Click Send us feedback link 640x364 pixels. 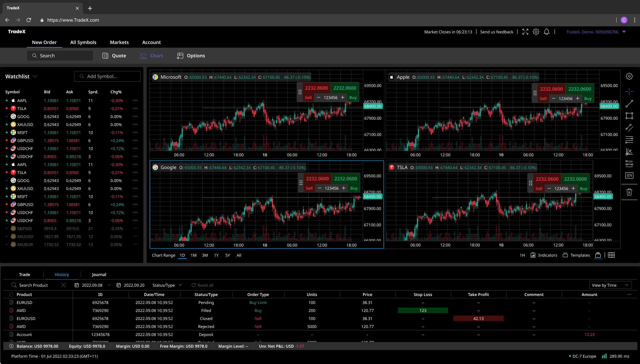pos(497,32)
